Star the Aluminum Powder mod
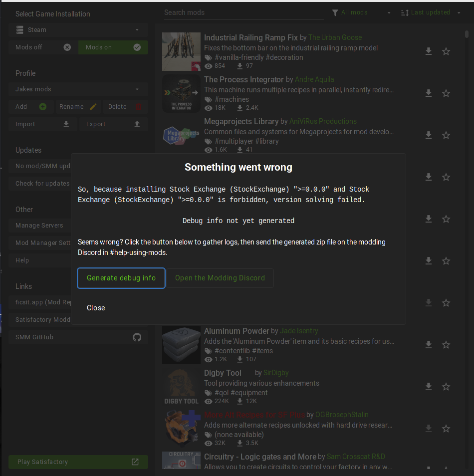Viewport: 474px width, 476px height. tap(446, 345)
